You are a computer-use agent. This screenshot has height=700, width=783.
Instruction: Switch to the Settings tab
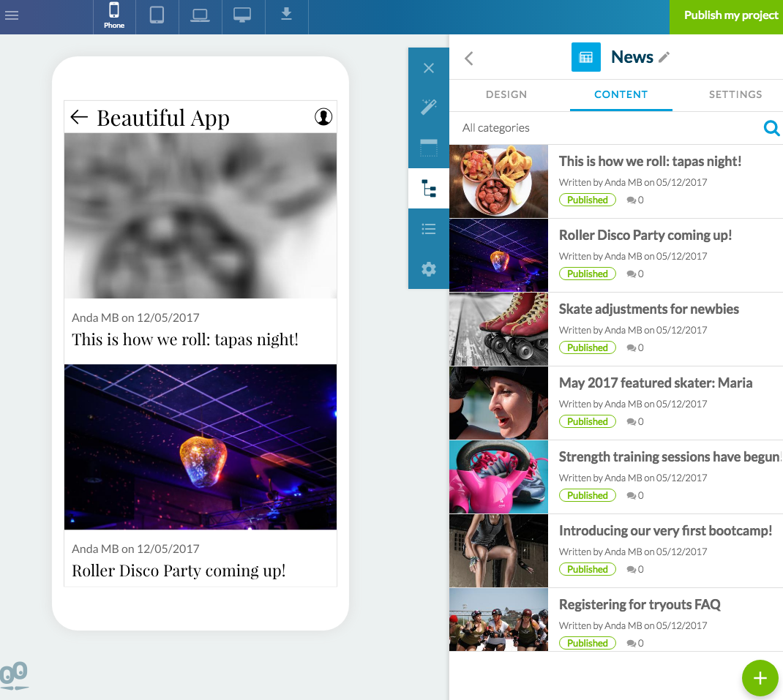[735, 94]
